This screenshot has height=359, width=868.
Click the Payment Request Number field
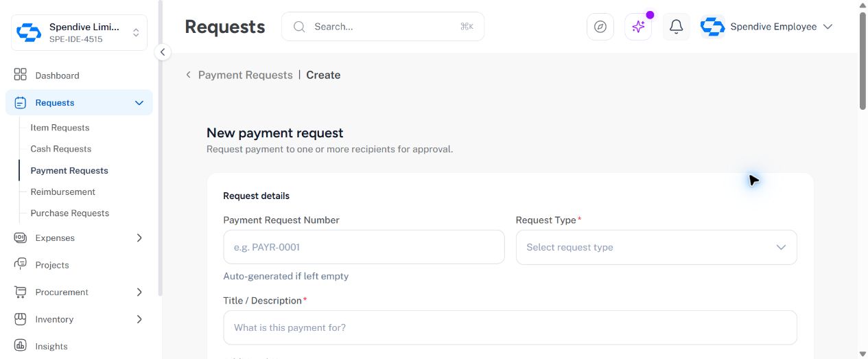(364, 247)
